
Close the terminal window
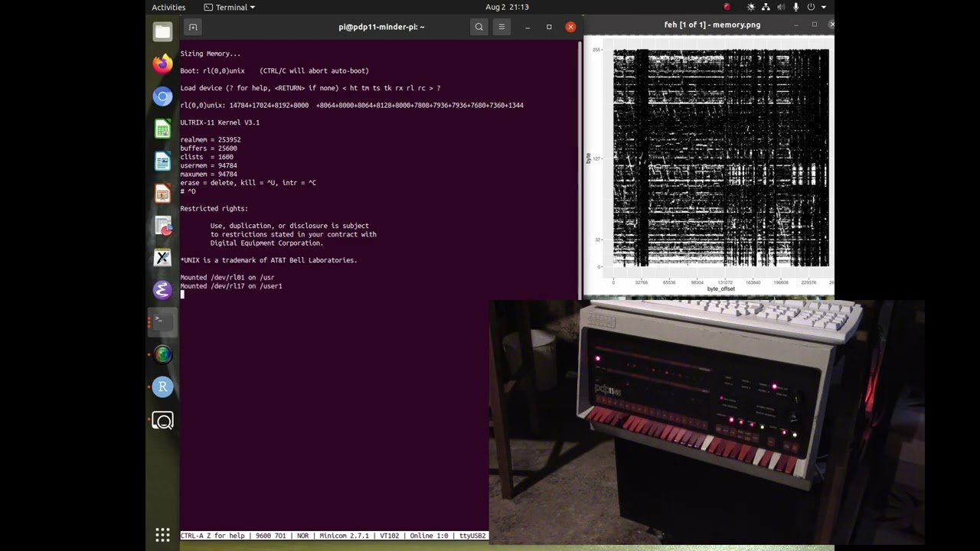[x=570, y=27]
